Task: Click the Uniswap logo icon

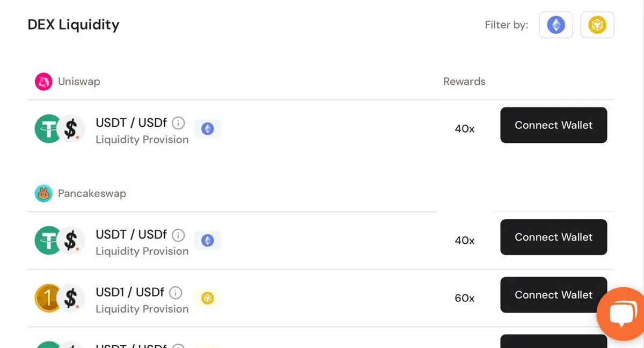Action: 43,82
